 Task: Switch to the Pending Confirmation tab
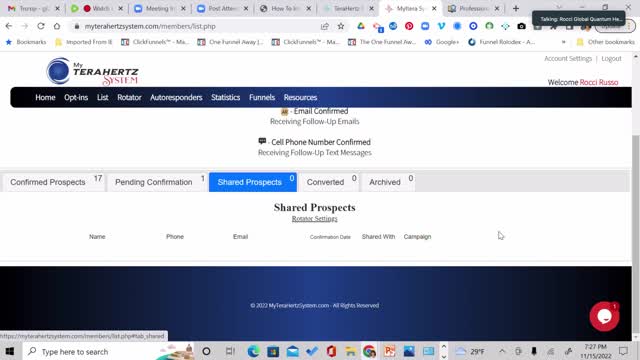158,182
